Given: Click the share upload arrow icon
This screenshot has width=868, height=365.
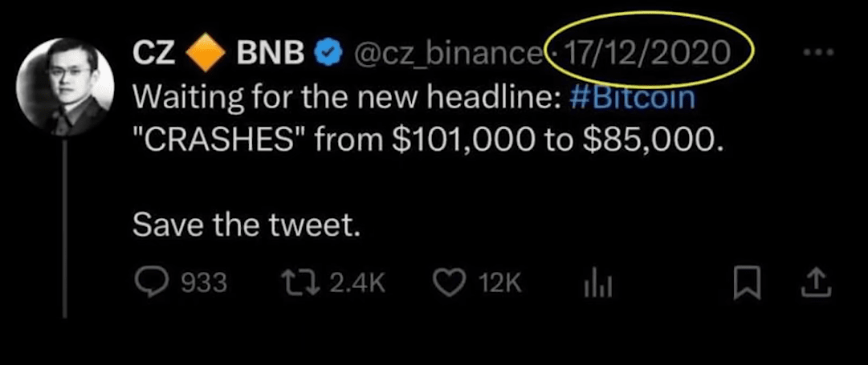Looking at the screenshot, I should [x=814, y=282].
